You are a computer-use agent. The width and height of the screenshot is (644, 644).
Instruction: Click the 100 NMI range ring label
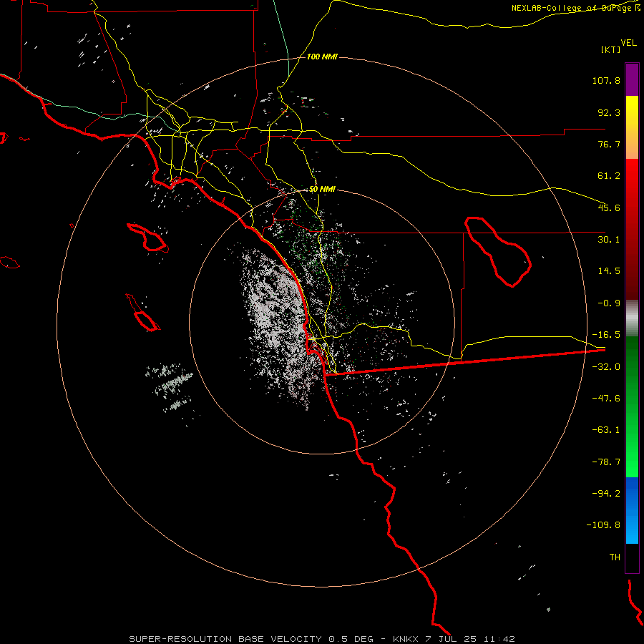(322, 57)
